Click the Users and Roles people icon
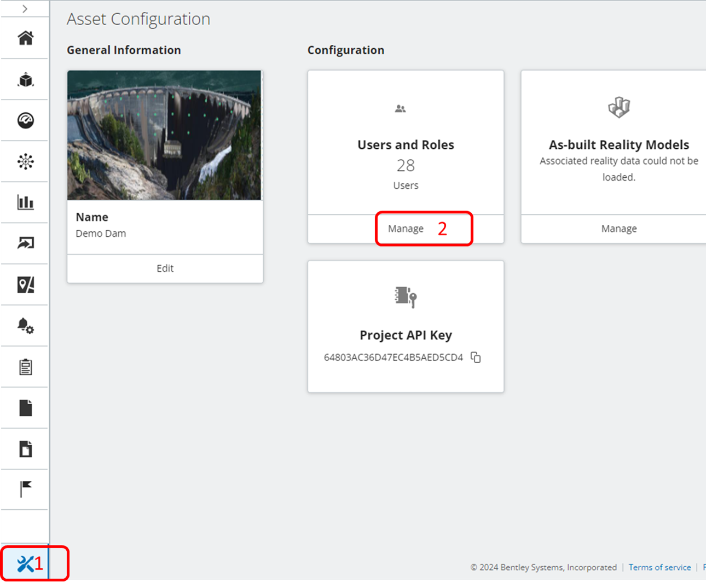The height and width of the screenshot is (588, 706). (400, 108)
